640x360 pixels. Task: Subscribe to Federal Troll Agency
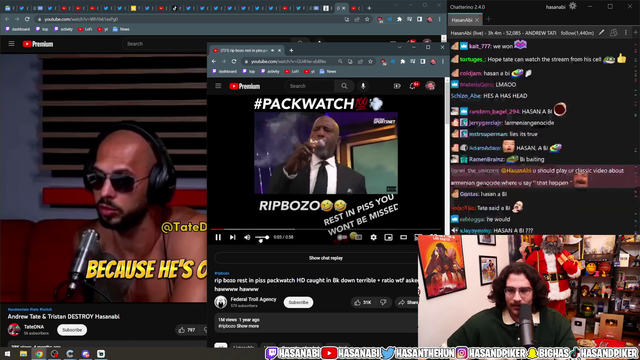tap(298, 302)
